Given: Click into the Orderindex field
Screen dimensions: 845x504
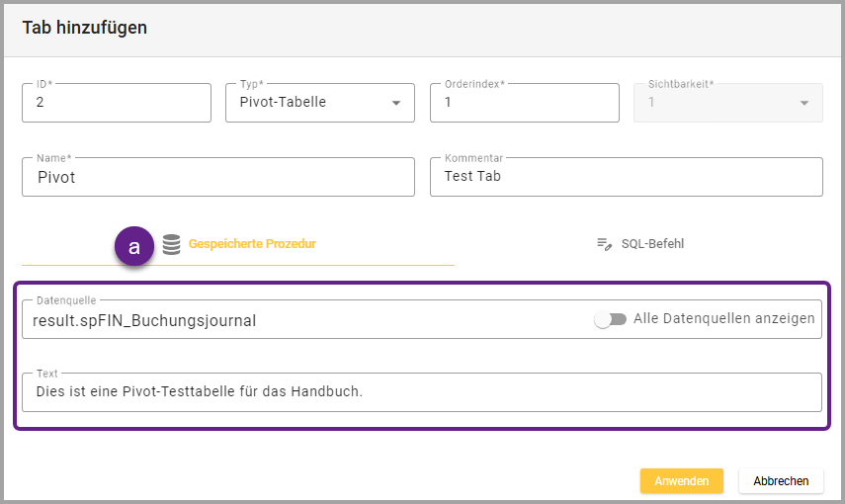Looking at the screenshot, I should point(524,103).
